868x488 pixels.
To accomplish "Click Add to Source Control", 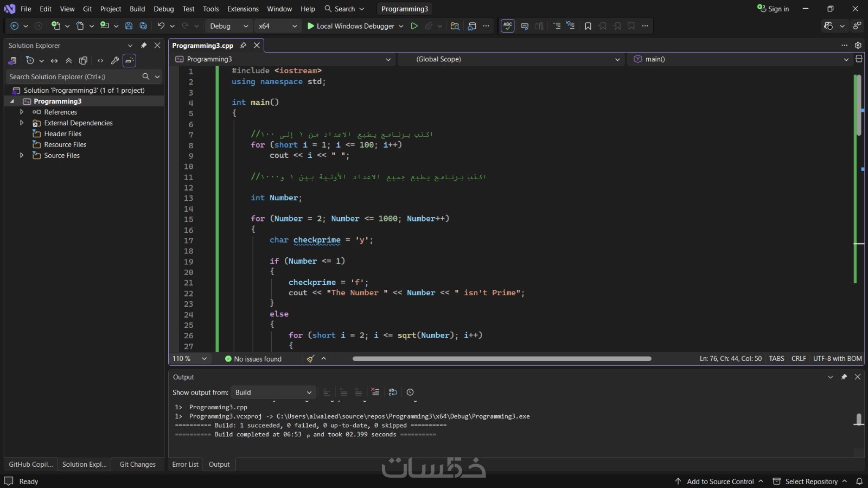I will pos(719,481).
